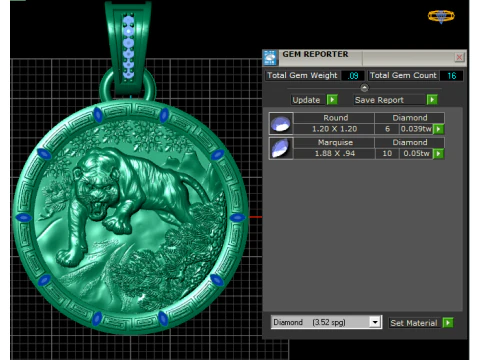Click green arrow on Round diamond row
Screen dimensions: 480x360
click(439, 129)
